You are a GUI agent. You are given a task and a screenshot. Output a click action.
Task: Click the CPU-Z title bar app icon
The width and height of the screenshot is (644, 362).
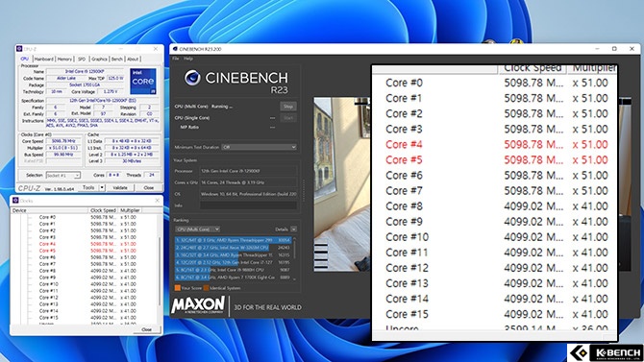click(x=19, y=49)
